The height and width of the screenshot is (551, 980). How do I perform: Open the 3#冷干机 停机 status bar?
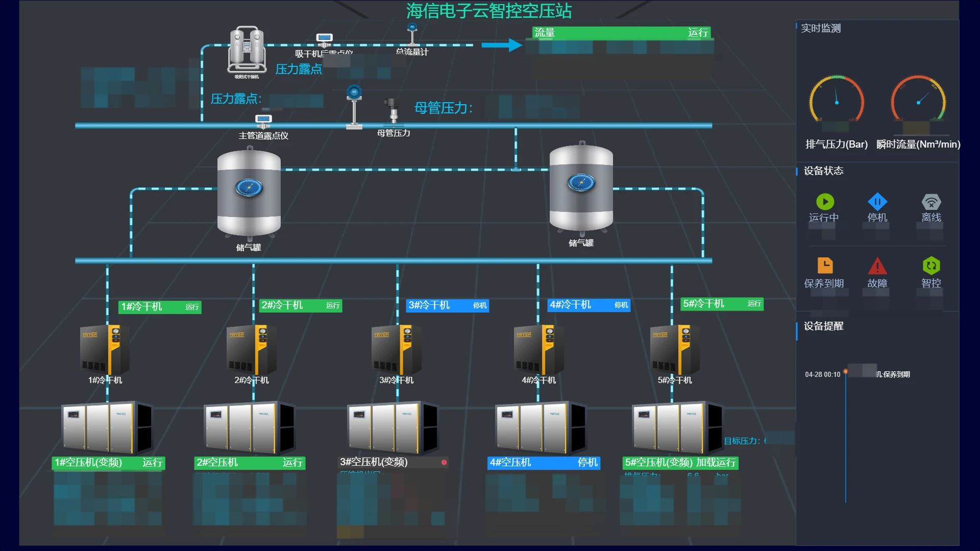click(x=448, y=305)
